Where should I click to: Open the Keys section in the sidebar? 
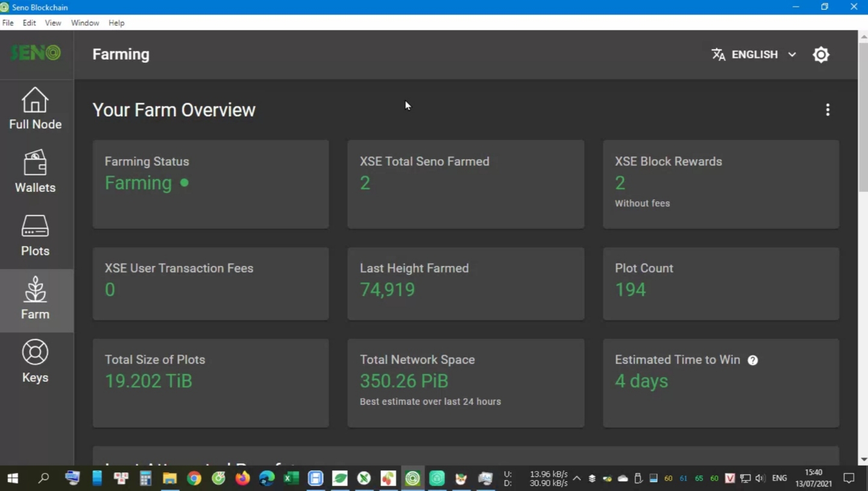pos(36,363)
